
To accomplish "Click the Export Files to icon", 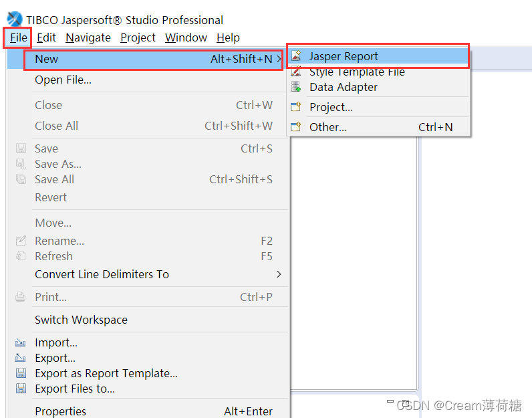I will [x=21, y=389].
